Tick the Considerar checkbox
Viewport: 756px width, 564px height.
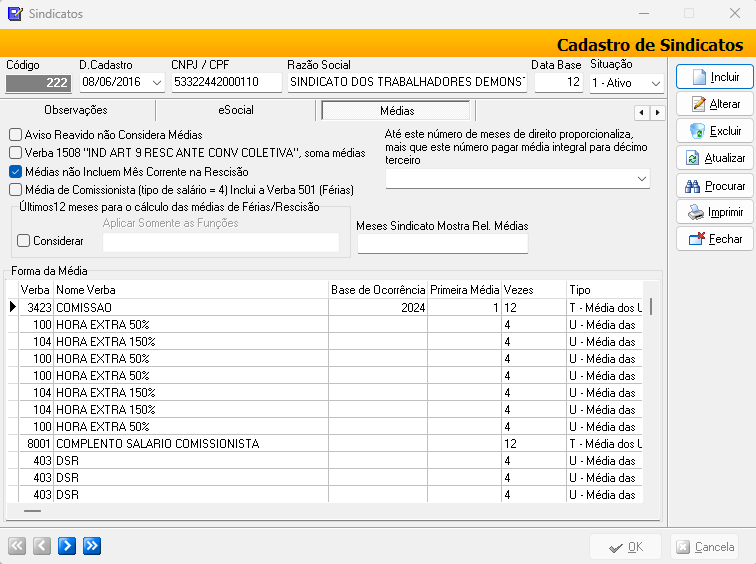pos(24,241)
